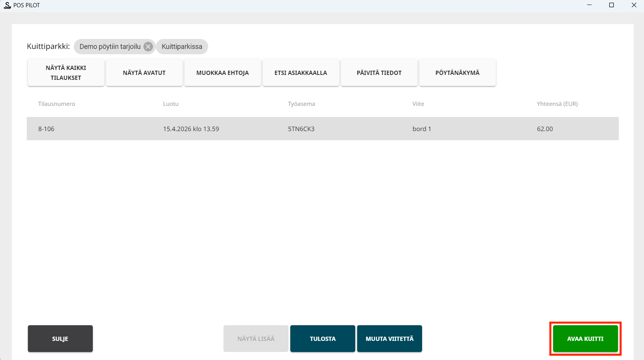Close the view with 'Sulje'

(60, 339)
